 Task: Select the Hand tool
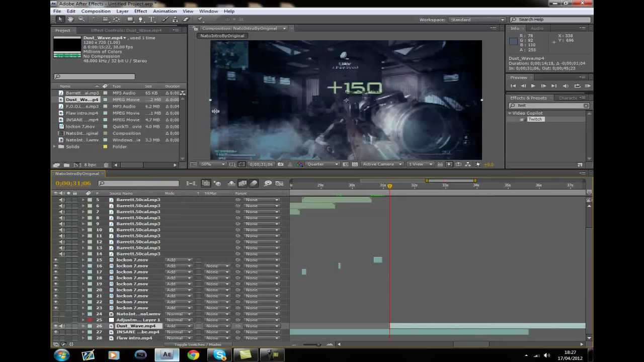[x=70, y=20]
